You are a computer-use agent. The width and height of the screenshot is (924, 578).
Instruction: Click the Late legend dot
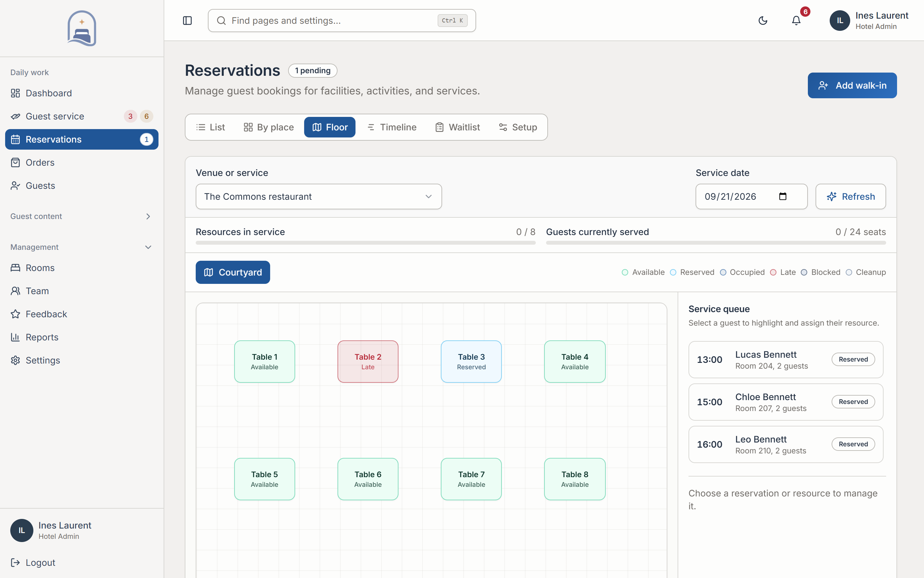[x=773, y=272]
